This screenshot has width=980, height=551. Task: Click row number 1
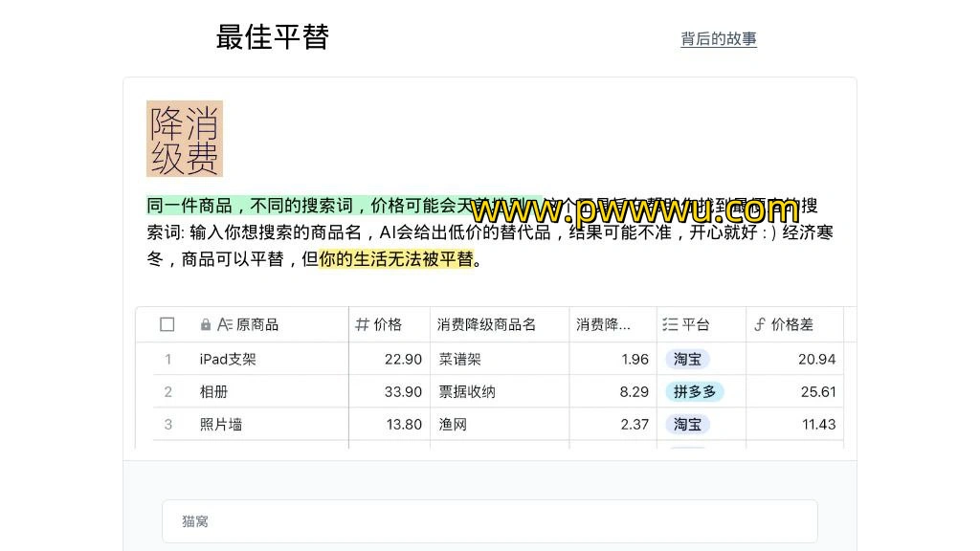(167, 360)
